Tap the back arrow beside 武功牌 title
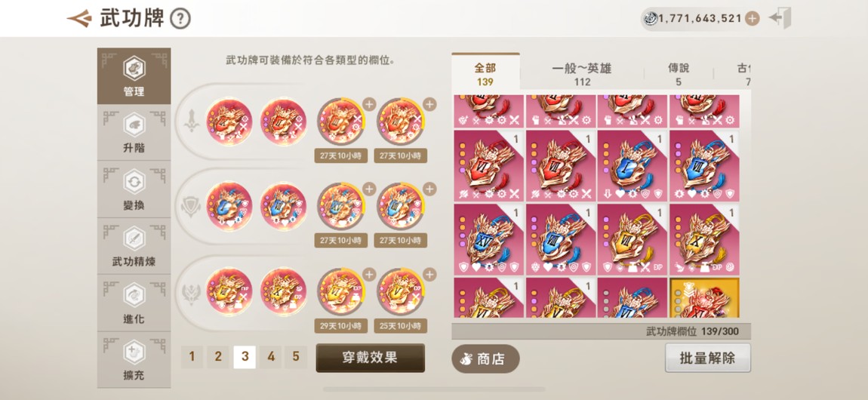 point(80,18)
